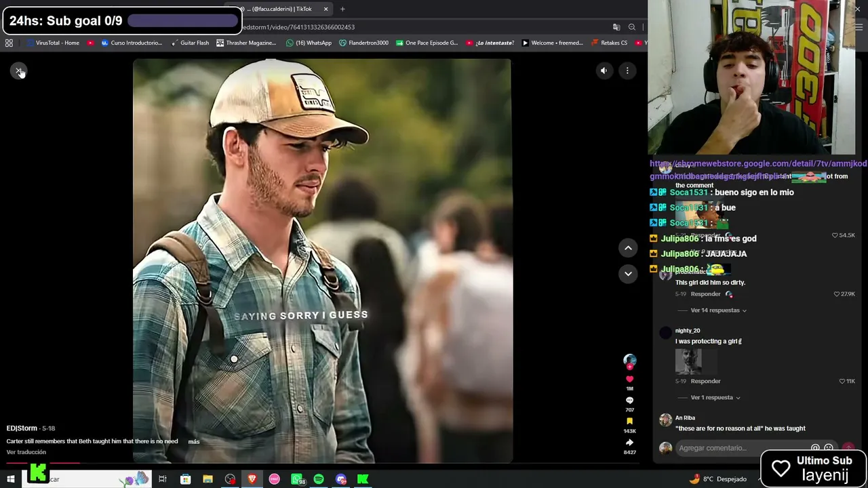Screen dimensions: 868x488
Task: Like the comment with 54.5K likes
Action: (835, 235)
